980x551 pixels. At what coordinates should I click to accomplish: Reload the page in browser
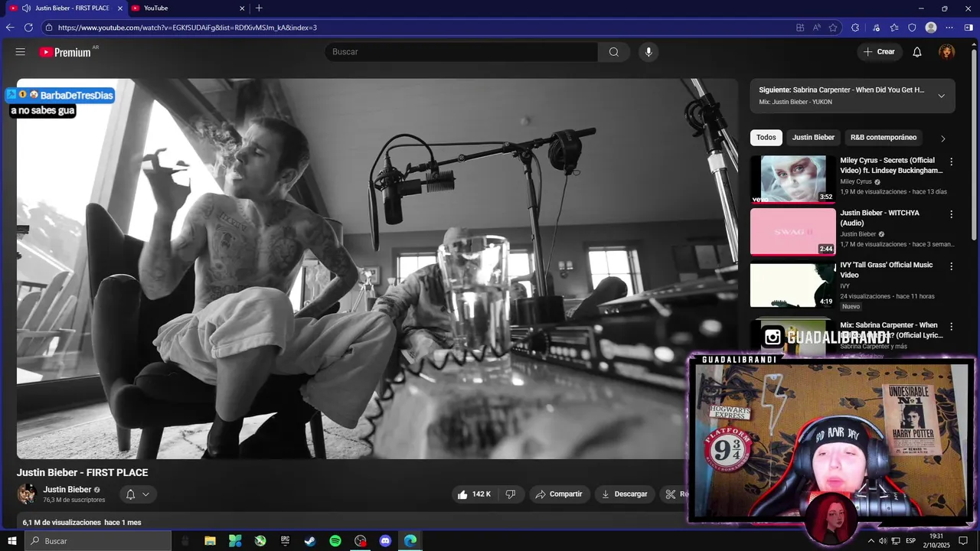29,28
